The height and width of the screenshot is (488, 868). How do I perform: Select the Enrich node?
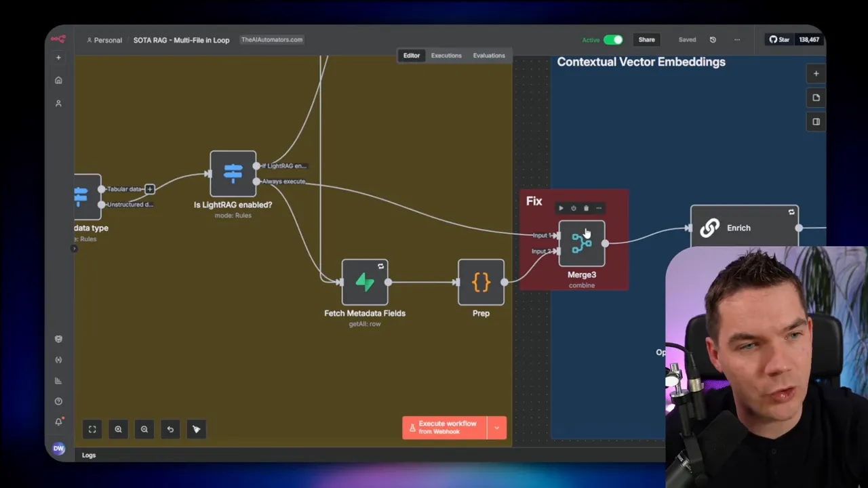point(745,228)
